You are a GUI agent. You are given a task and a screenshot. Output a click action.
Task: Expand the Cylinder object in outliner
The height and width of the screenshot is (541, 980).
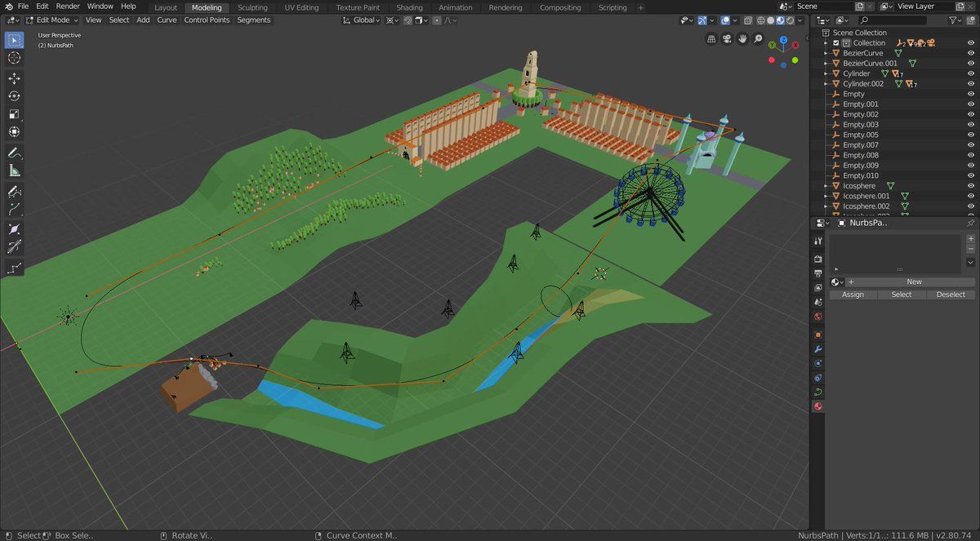pos(826,73)
